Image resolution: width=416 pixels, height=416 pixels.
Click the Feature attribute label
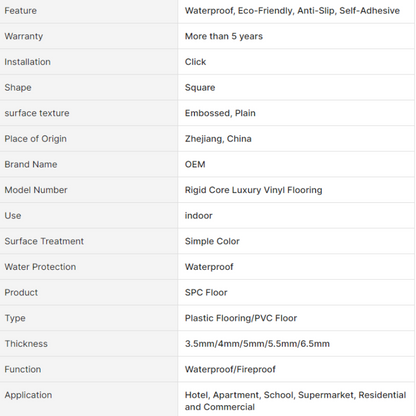tap(20, 11)
